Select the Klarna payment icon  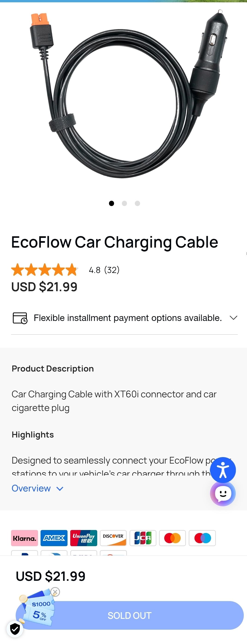point(24,538)
